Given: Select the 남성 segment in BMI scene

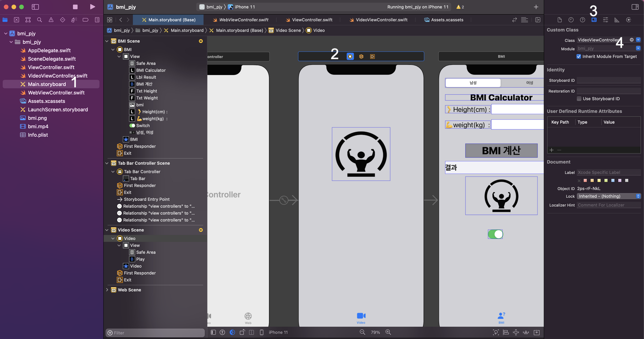Looking at the screenshot, I should pos(473,83).
